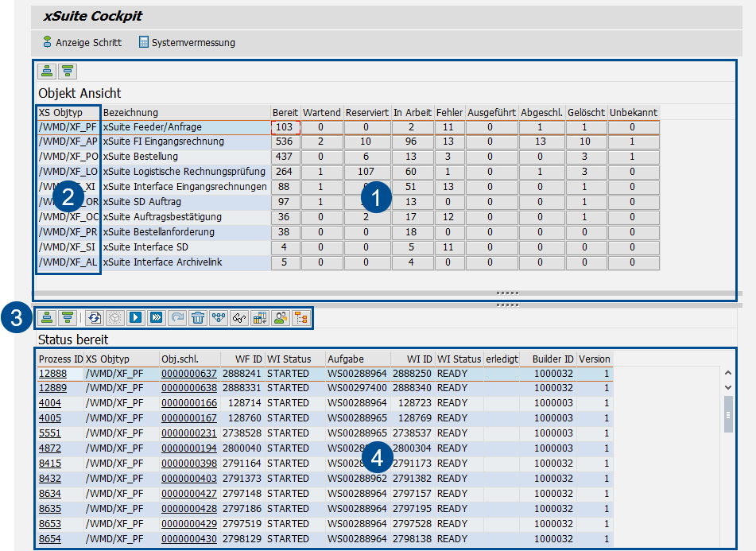Click the user agent icon
Viewport: 756px width, 551px height.
coord(281,318)
